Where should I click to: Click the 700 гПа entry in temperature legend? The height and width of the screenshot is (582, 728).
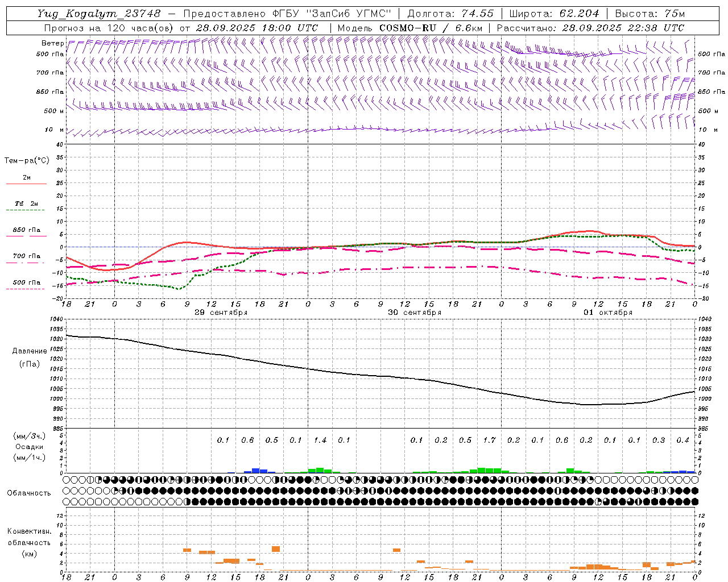click(27, 256)
